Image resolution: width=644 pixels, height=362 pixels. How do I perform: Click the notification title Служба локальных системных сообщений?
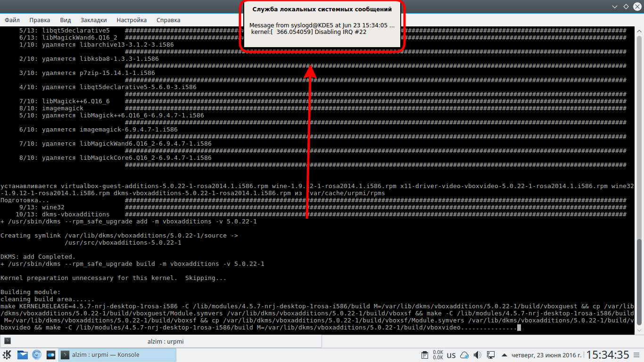322,9
